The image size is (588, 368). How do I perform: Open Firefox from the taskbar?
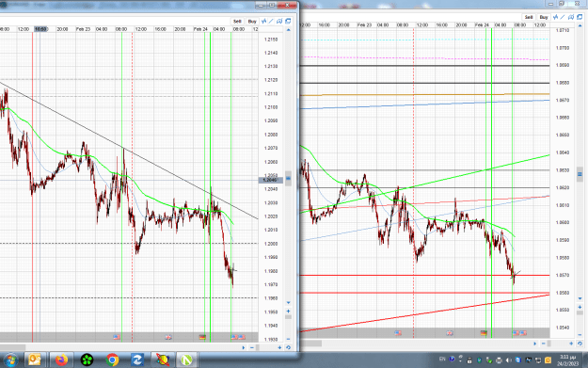coord(61,360)
